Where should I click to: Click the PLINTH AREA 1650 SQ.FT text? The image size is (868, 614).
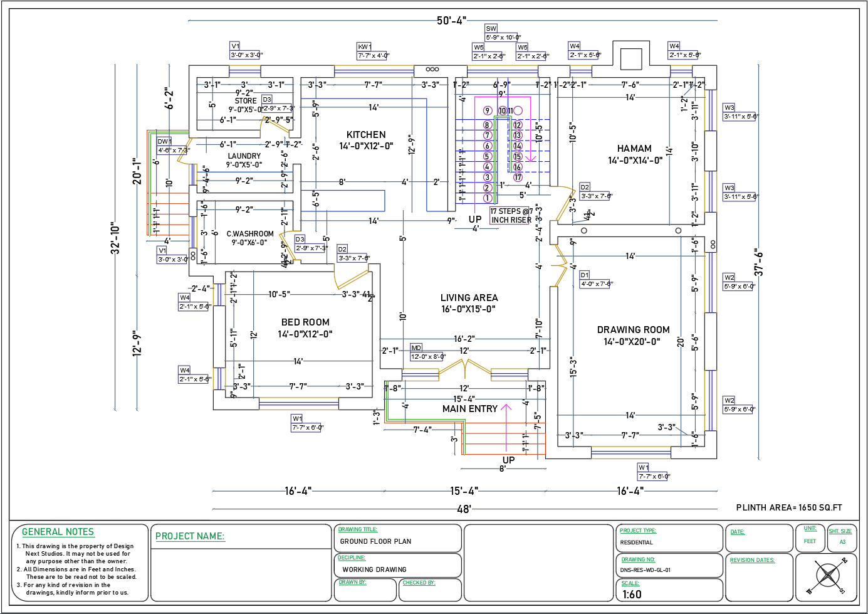[788, 508]
